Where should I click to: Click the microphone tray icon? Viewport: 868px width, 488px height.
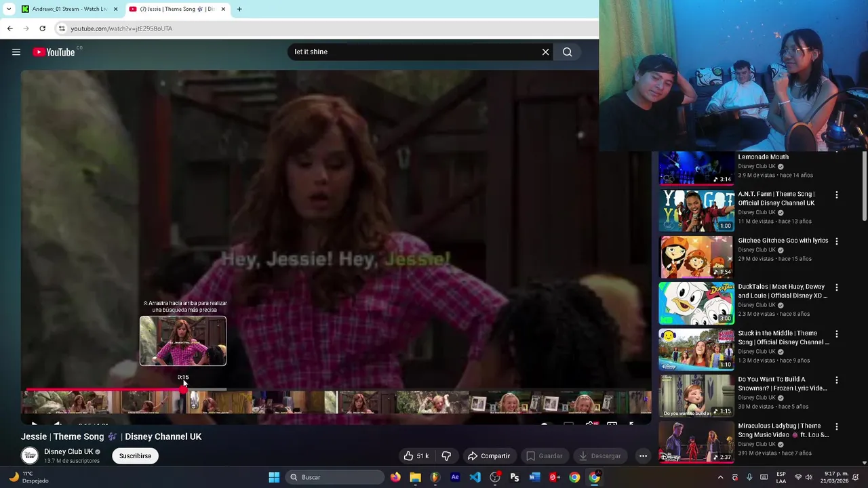tap(749, 477)
